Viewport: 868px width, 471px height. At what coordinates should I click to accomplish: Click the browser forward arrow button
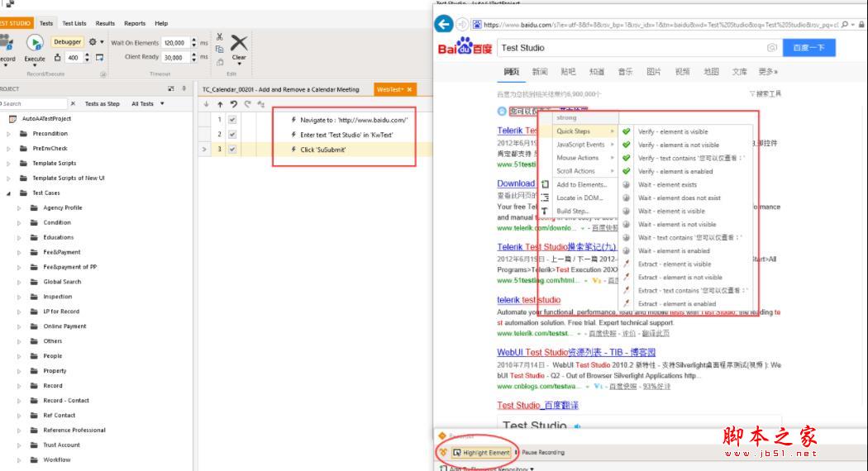pos(461,24)
